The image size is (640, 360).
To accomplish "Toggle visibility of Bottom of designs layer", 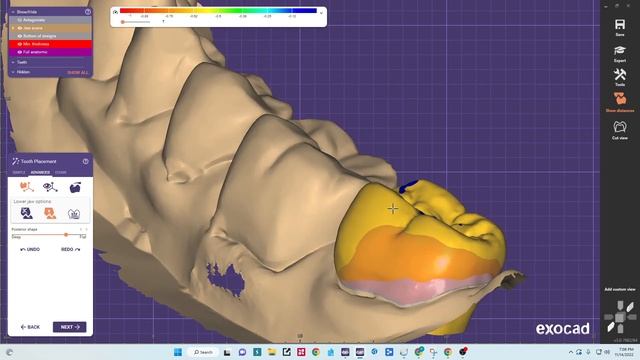I will [x=20, y=36].
